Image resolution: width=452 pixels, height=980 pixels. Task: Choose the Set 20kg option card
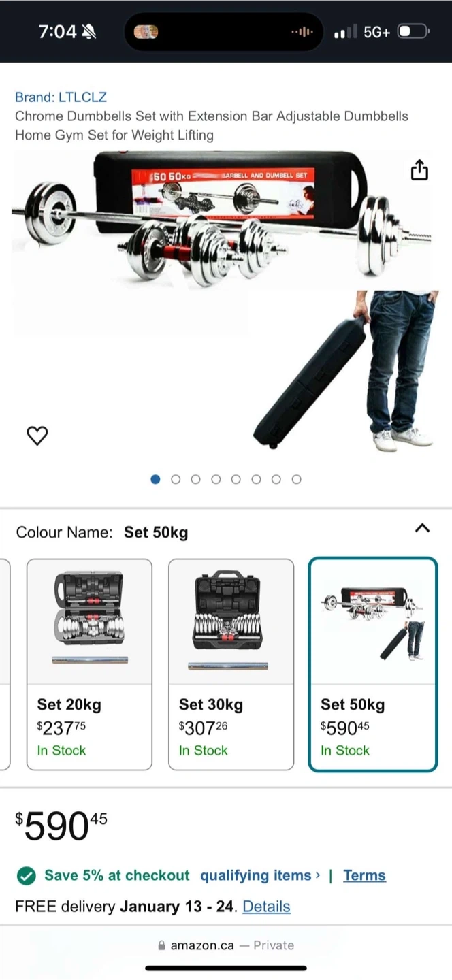pos(89,664)
